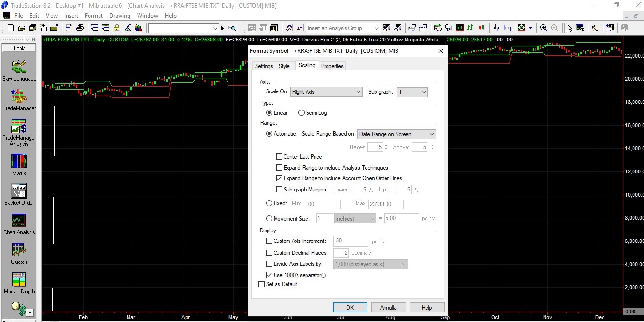Image resolution: width=644 pixels, height=322 pixels.
Task: Open TradeManager from the Tools sidebar
Action: click(x=19, y=100)
